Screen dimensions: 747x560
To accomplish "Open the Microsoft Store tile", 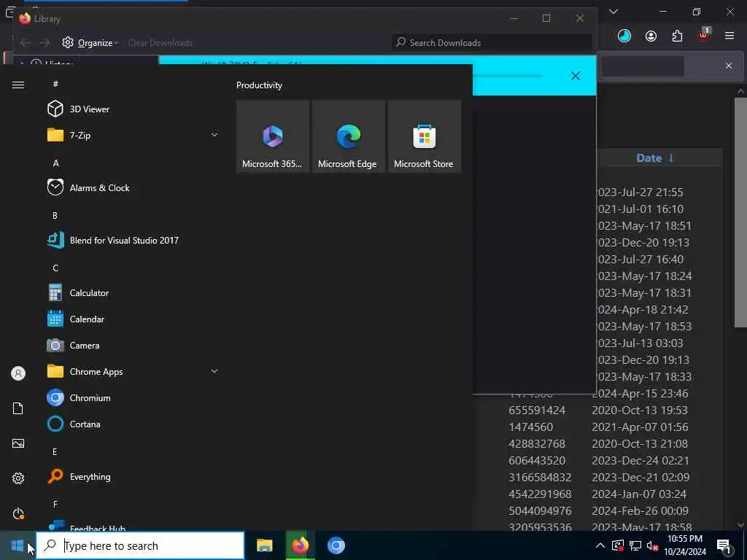I will point(424,136).
